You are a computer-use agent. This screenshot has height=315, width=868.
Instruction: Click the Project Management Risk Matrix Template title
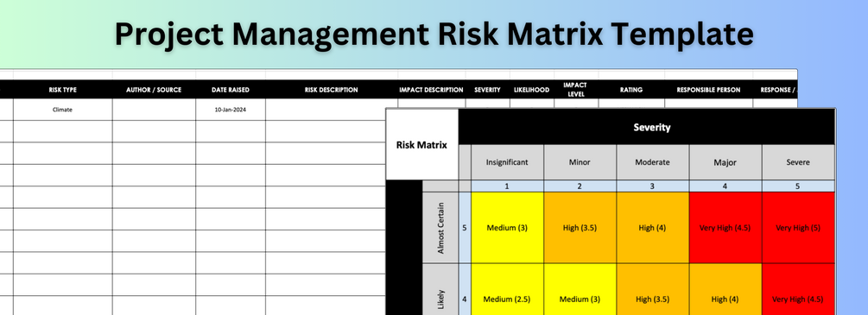click(434, 35)
